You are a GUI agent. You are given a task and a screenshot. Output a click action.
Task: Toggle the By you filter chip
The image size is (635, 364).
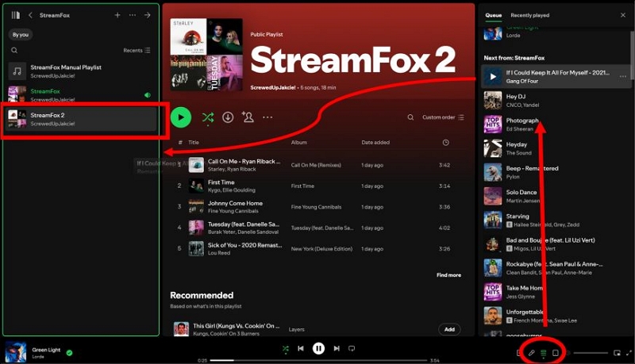click(21, 34)
